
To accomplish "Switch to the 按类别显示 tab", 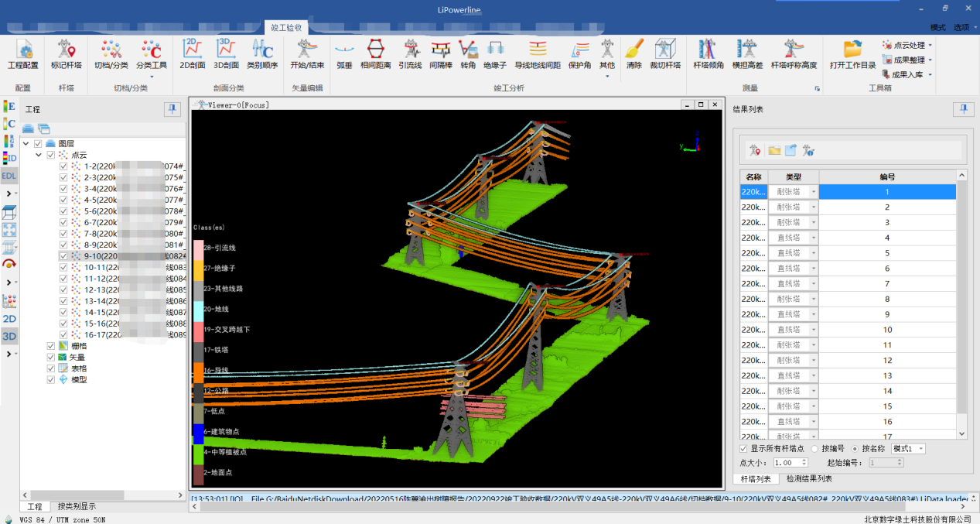I will [77, 506].
